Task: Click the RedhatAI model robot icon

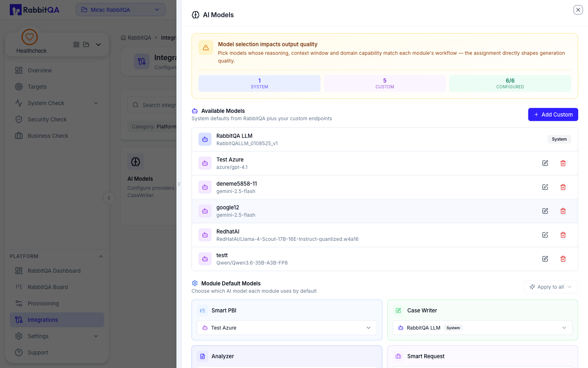Action: click(205, 235)
